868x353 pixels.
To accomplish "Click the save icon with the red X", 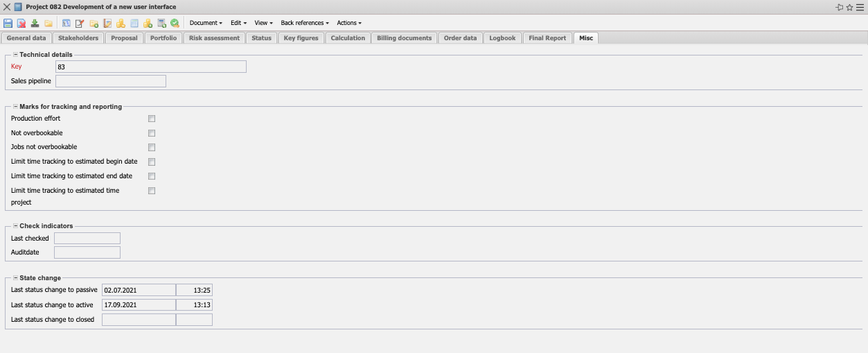I will (21, 23).
